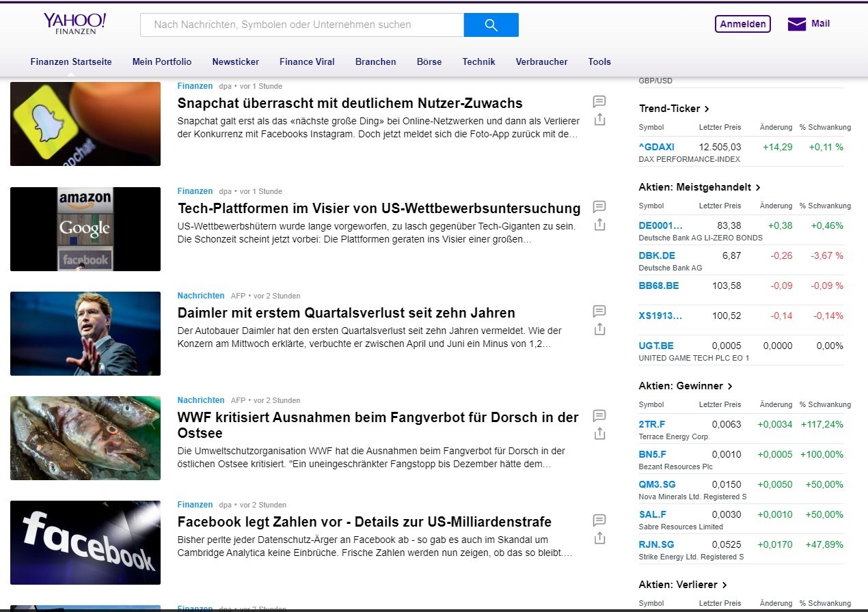Viewport: 868px width, 612px height.
Task: Click DAX price 12.505,03
Action: [720, 147]
